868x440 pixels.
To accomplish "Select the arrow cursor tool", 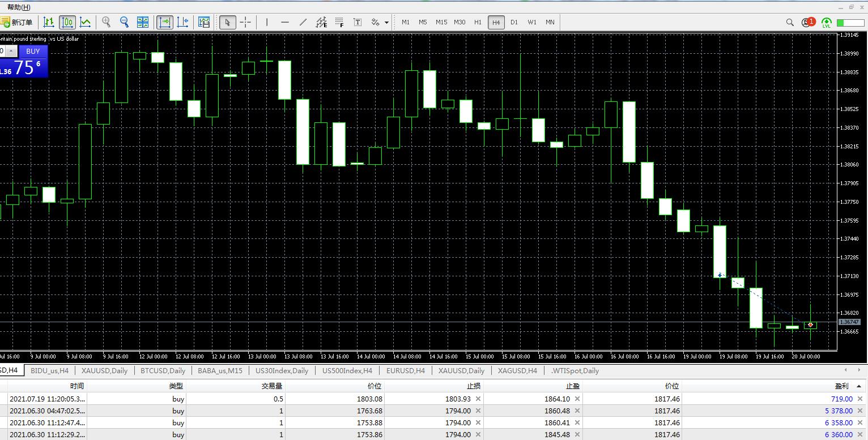I will click(227, 22).
